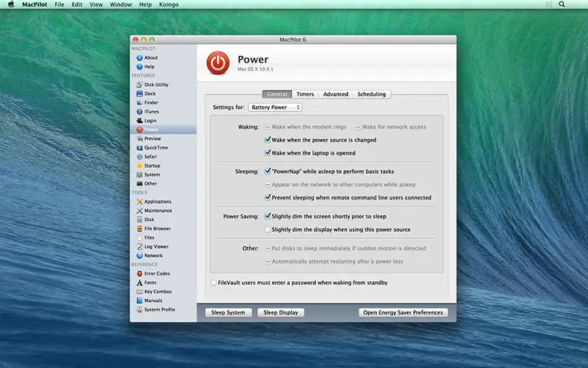Toggle Wake when the laptop is opened
The image size is (588, 368).
(268, 153)
